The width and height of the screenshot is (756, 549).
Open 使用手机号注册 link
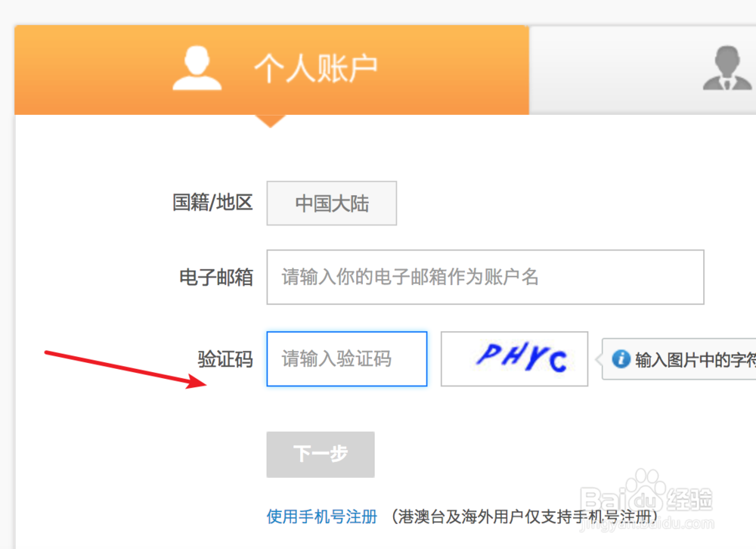[321, 516]
